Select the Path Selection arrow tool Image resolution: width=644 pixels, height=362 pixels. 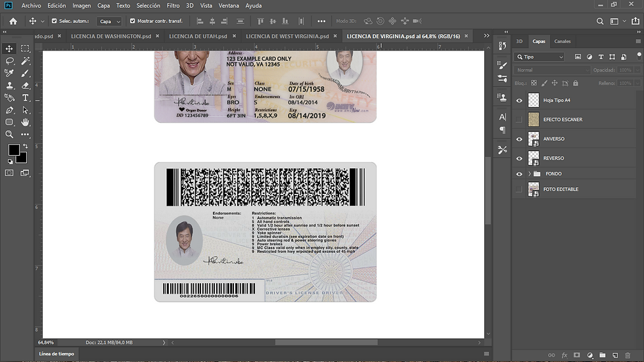click(x=25, y=110)
